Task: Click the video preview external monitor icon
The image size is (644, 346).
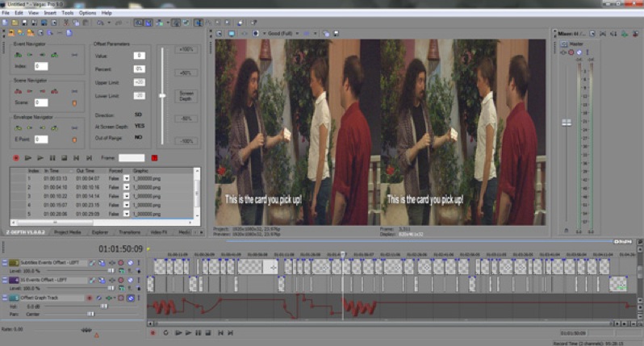Action: click(x=232, y=33)
